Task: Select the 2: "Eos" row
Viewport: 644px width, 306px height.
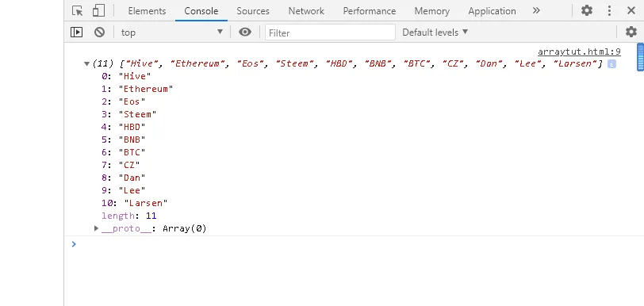Action: 124,101
